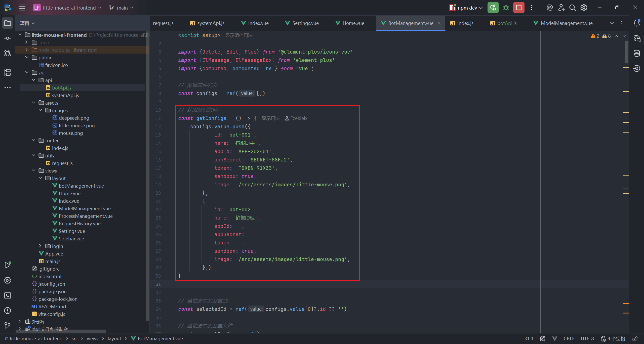The image size is (644, 344).
Task: Open the Structure tool window icon
Action: [x=8, y=72]
